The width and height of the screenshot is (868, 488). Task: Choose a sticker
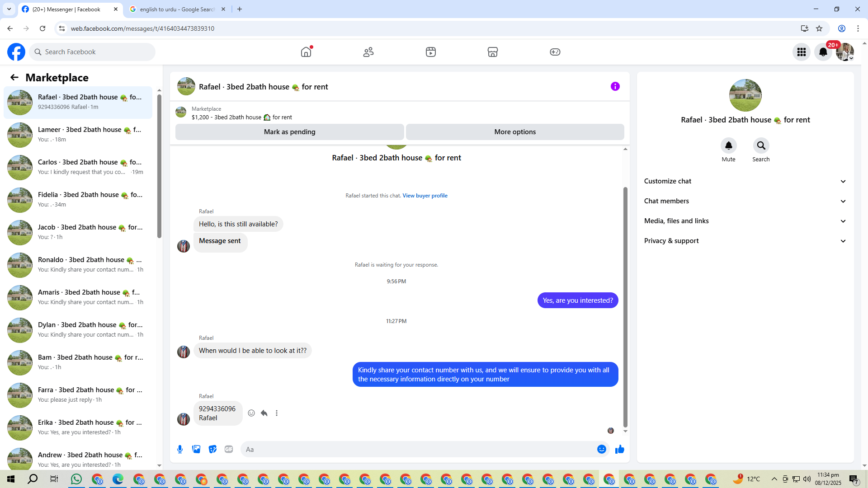pos(212,449)
